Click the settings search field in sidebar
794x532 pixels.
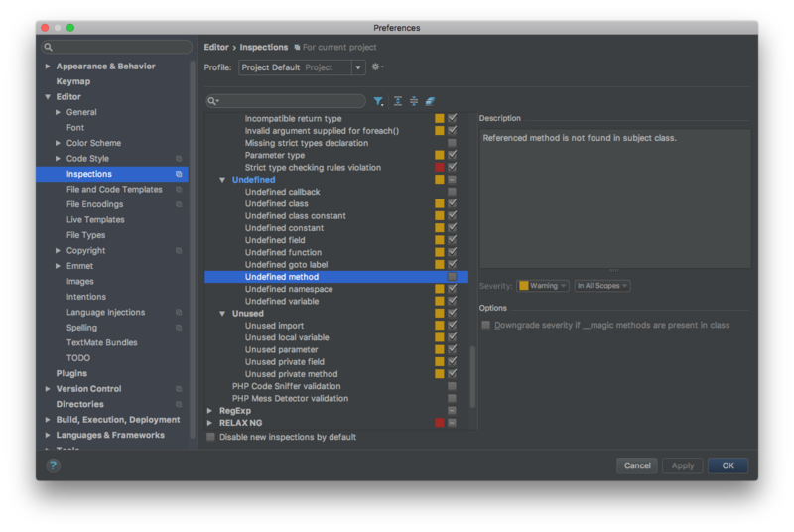[117, 47]
